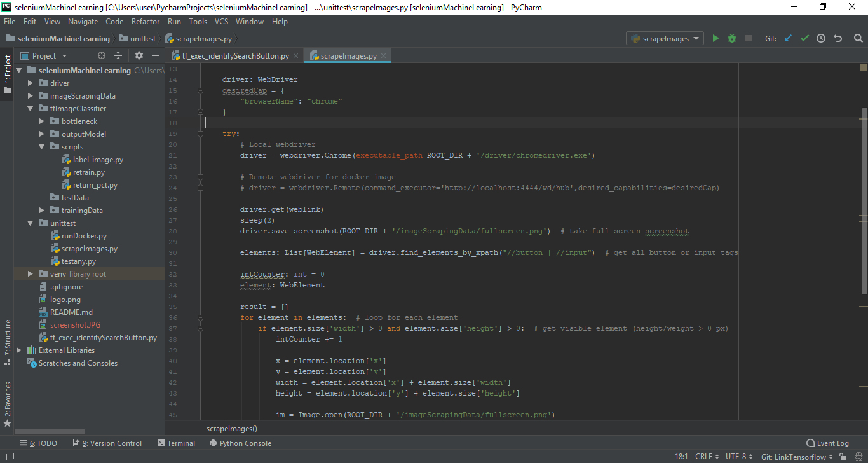Update project with the blue Git arrow

[788, 38]
